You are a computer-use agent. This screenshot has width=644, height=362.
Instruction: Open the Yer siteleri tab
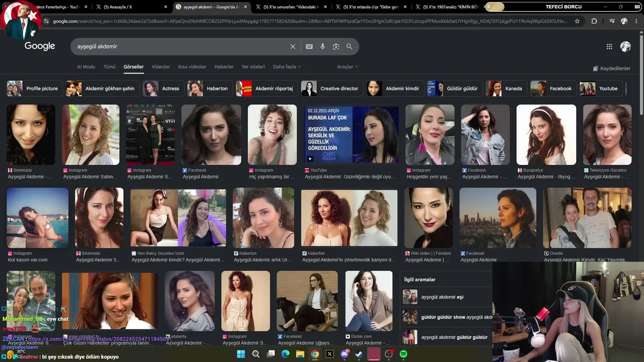click(253, 67)
